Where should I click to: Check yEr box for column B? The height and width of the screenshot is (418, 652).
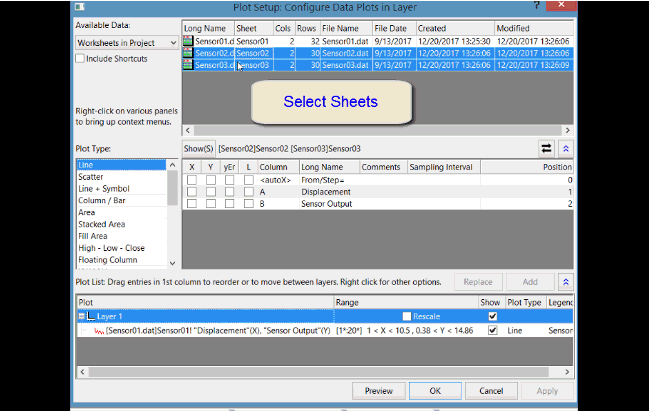229,204
